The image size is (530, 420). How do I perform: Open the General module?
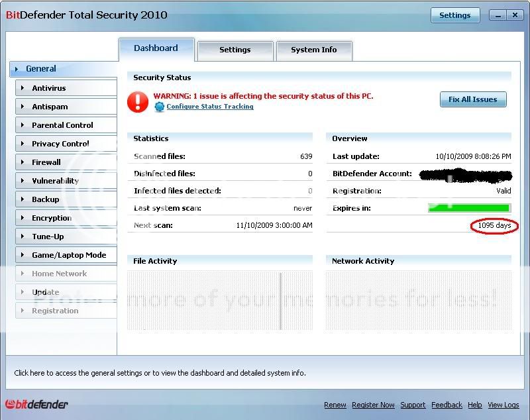[64, 69]
